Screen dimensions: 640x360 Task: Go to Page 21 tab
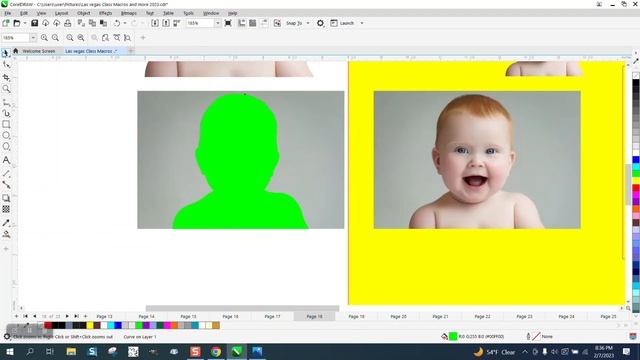pos(440,316)
